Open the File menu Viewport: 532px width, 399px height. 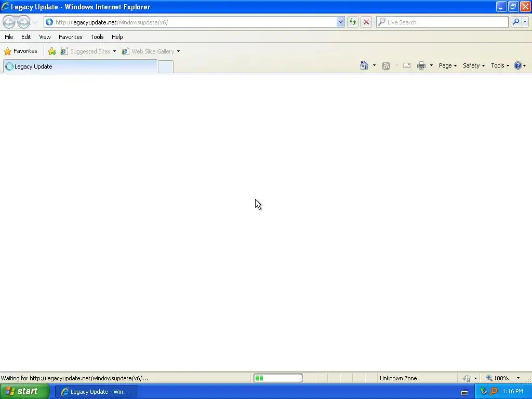pyautogui.click(x=9, y=37)
